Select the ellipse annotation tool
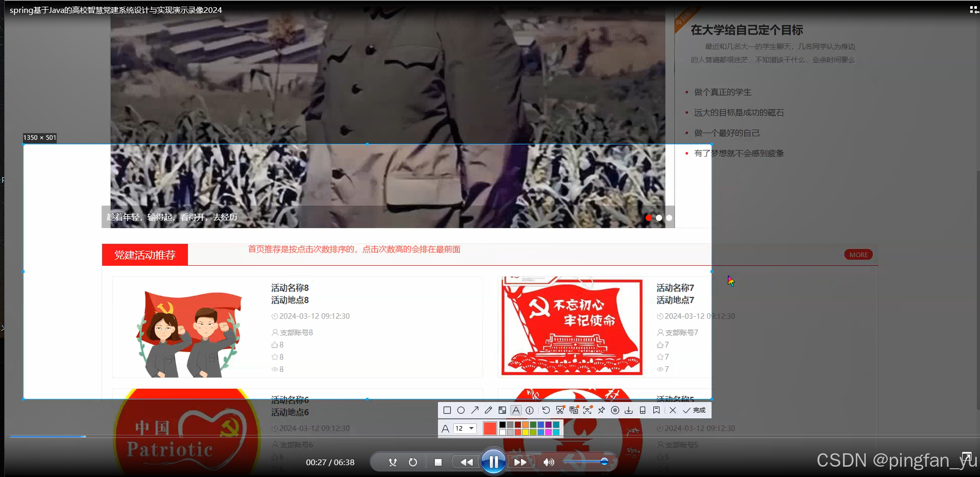Viewport: 980px width, 477px height. pos(461,411)
